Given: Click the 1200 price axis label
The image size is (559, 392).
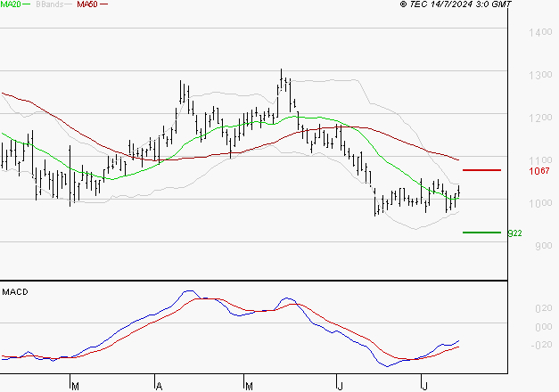Looking at the screenshot, I should 540,118.
